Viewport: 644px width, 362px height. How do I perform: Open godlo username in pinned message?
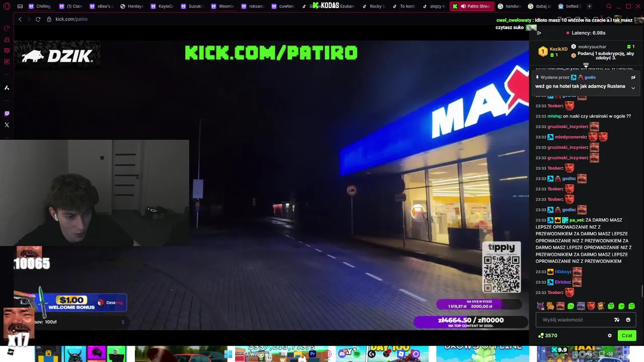pyautogui.click(x=590, y=77)
